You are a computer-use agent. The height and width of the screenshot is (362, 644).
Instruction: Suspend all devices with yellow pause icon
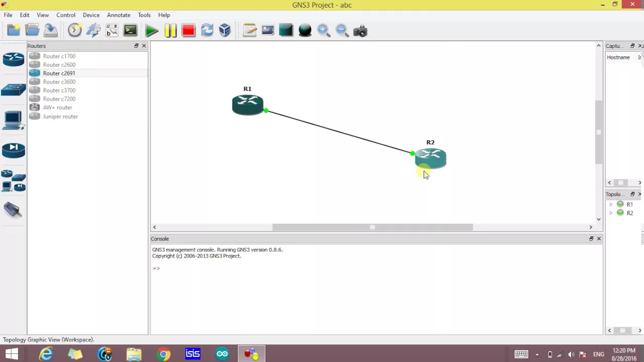click(x=170, y=31)
